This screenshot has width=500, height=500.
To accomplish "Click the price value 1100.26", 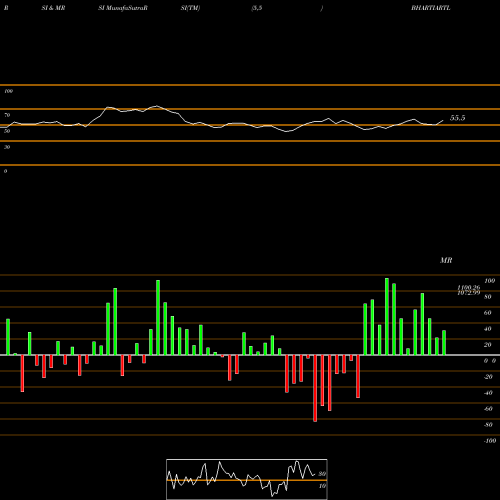I will (x=469, y=287).
